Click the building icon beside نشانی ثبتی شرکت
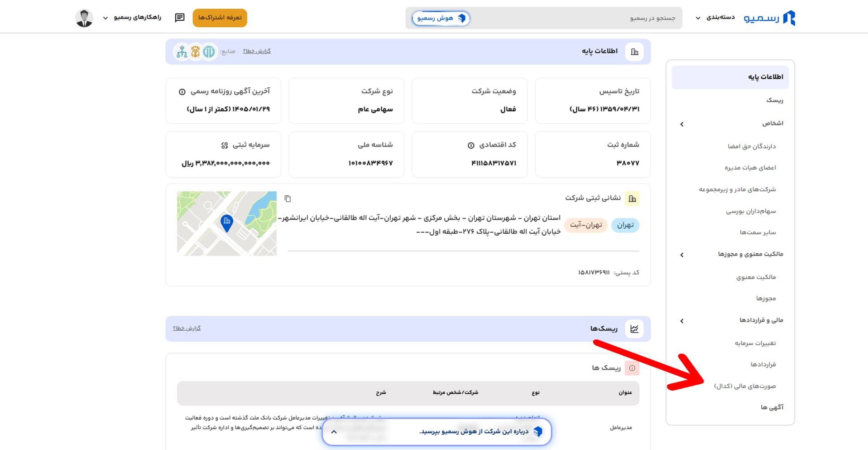 coord(632,198)
